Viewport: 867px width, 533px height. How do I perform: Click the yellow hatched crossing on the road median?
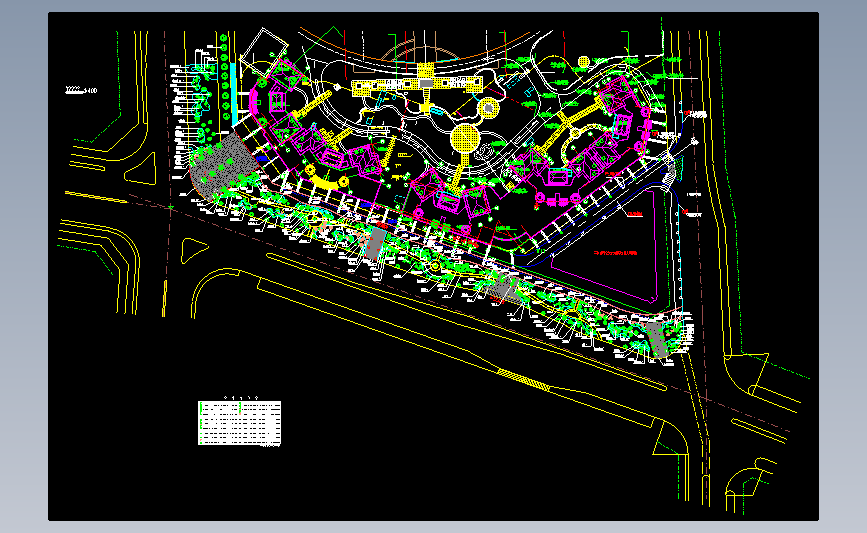pyautogui.click(x=523, y=380)
